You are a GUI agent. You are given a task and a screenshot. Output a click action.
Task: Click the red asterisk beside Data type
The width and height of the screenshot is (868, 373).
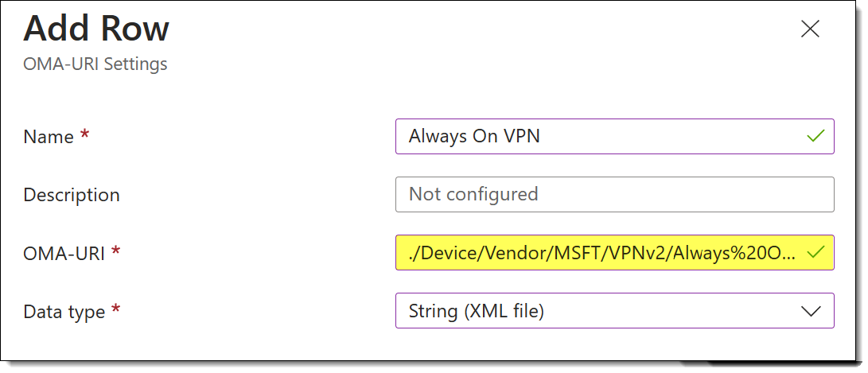(x=116, y=311)
